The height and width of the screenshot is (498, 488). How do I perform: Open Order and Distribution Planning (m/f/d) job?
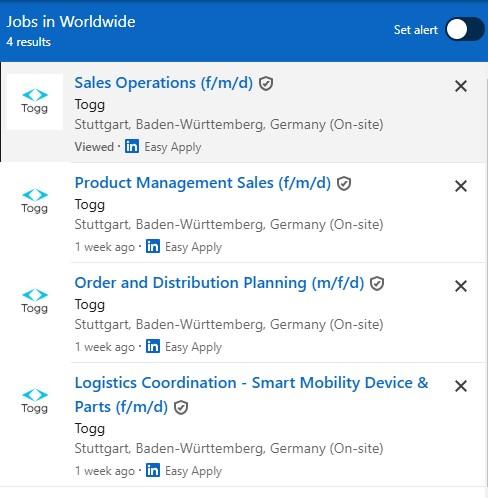[219, 283]
